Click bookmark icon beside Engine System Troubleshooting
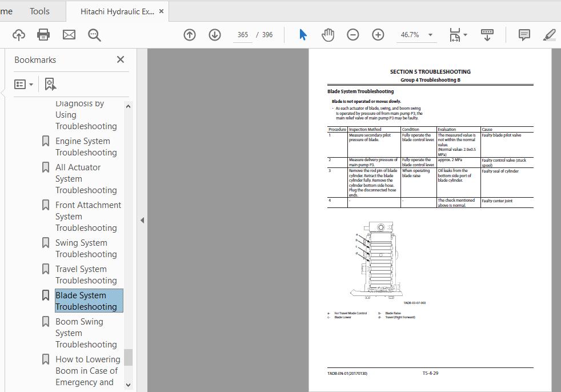Image resolution: width=561 pixels, height=392 pixels. point(46,141)
